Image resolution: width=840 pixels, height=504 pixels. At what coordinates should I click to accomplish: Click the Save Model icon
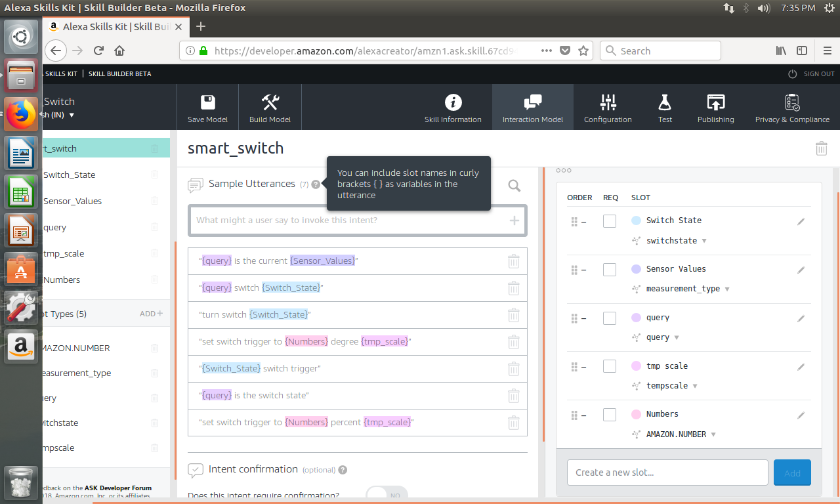(x=208, y=102)
